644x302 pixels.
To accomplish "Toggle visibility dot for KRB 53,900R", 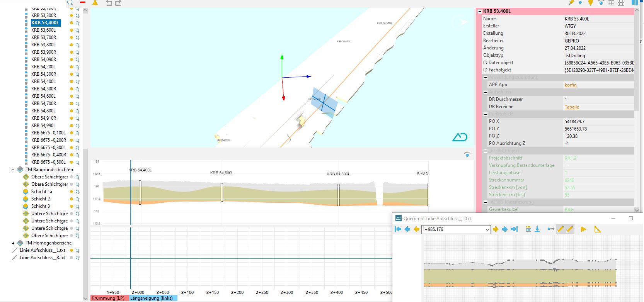I will 72,52.
